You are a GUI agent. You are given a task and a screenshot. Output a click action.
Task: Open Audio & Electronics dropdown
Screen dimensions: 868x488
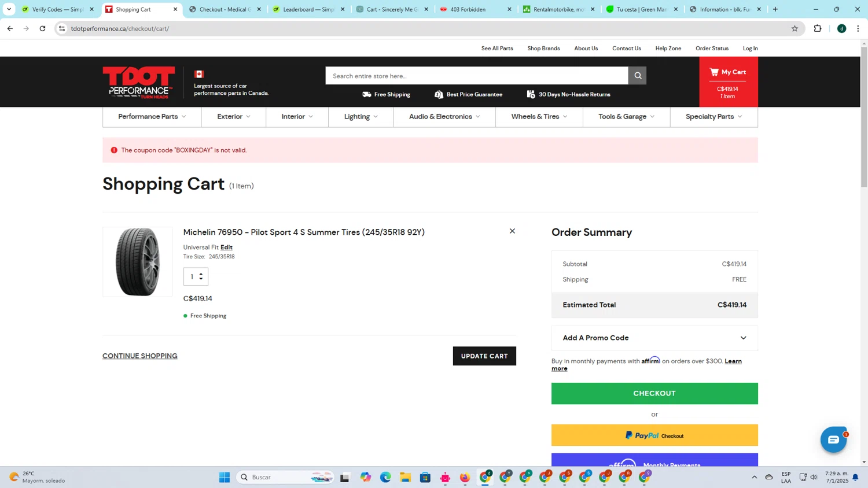click(x=444, y=117)
